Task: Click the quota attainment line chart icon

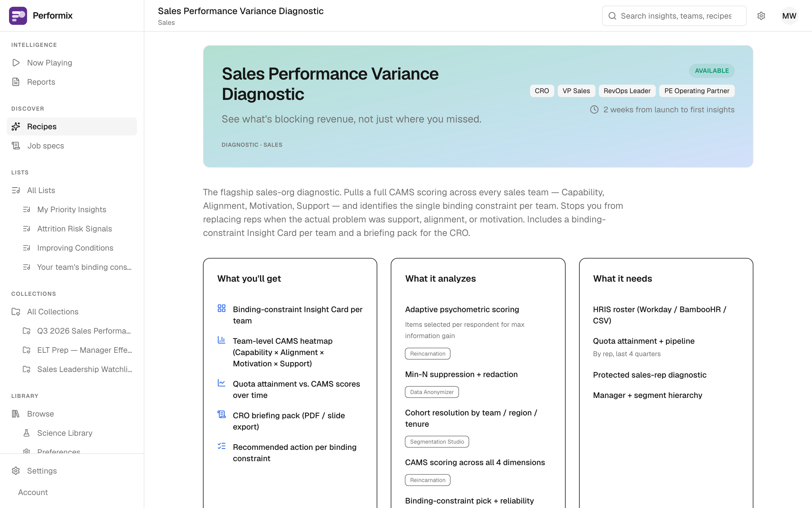Action: tap(221, 383)
